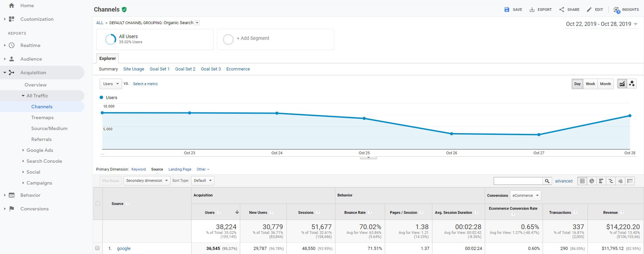This screenshot has height=254, width=644.
Task: Check the select-all rows checkbox
Action: pos(98,204)
